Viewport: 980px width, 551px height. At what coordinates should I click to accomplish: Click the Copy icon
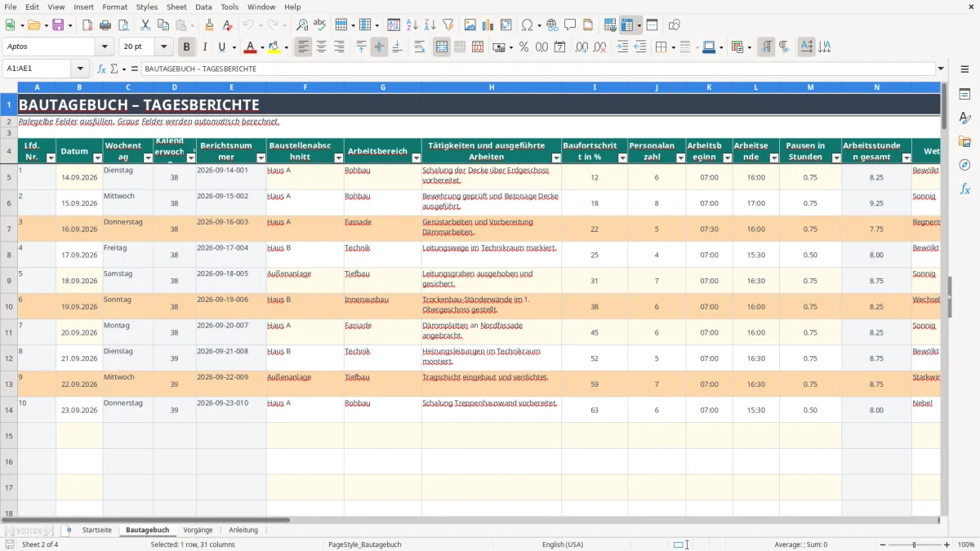coord(163,25)
